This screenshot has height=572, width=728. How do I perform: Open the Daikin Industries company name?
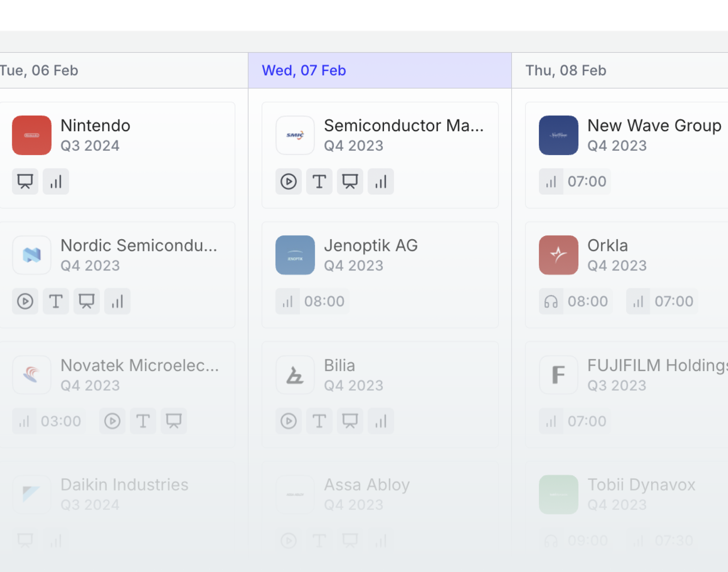pyautogui.click(x=125, y=485)
